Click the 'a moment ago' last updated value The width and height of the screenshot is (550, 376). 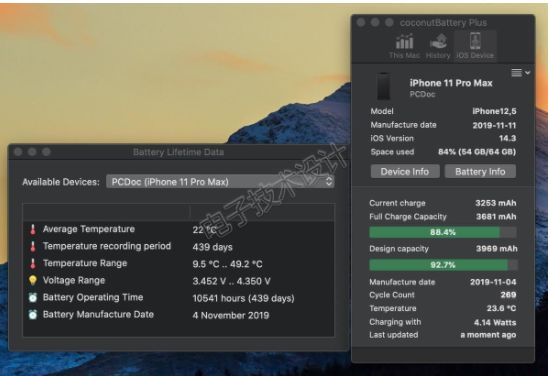[x=488, y=335]
